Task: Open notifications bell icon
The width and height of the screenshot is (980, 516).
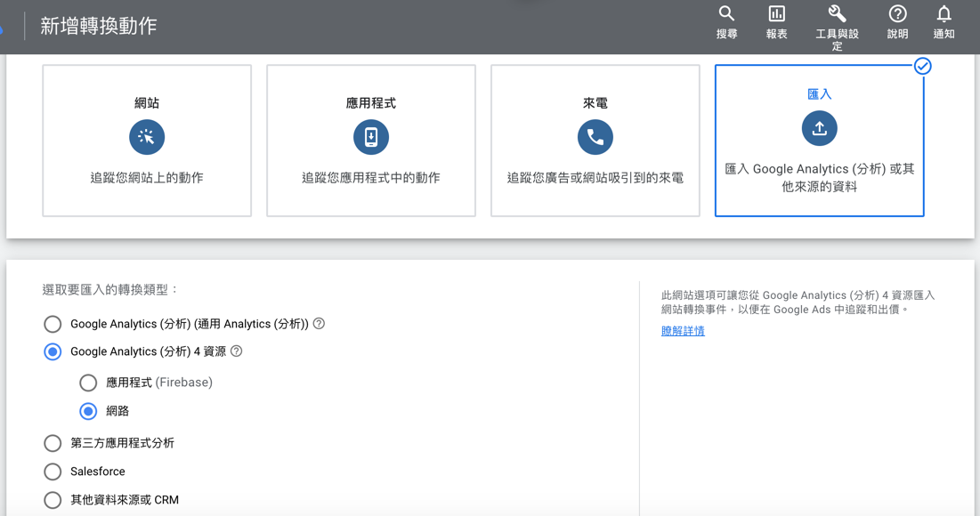Action: tap(944, 14)
